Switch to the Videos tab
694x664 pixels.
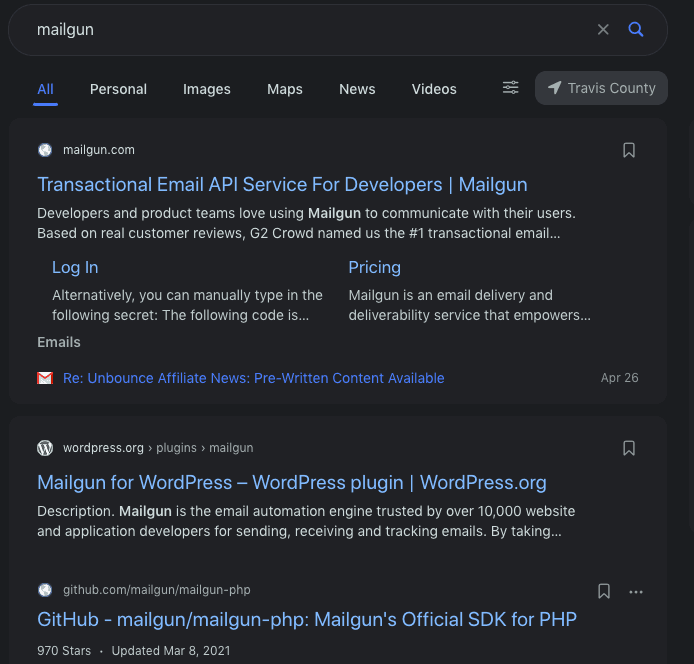click(434, 89)
